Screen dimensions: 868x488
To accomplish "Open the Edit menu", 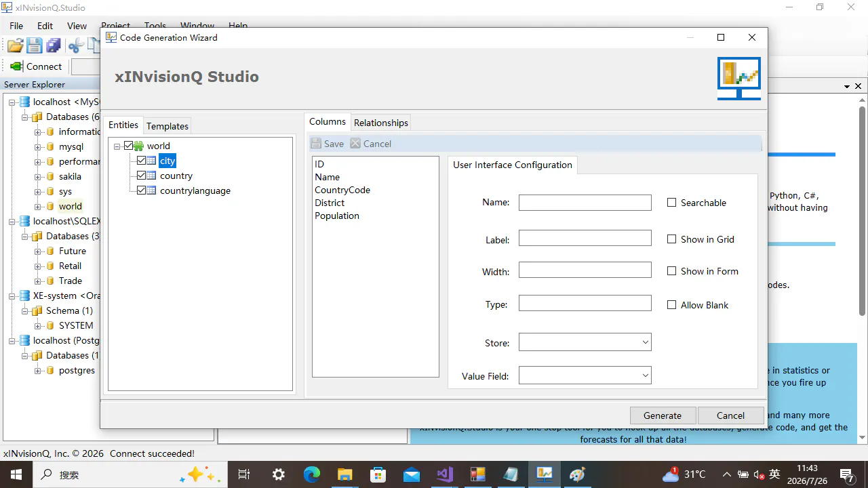I will pyautogui.click(x=45, y=26).
